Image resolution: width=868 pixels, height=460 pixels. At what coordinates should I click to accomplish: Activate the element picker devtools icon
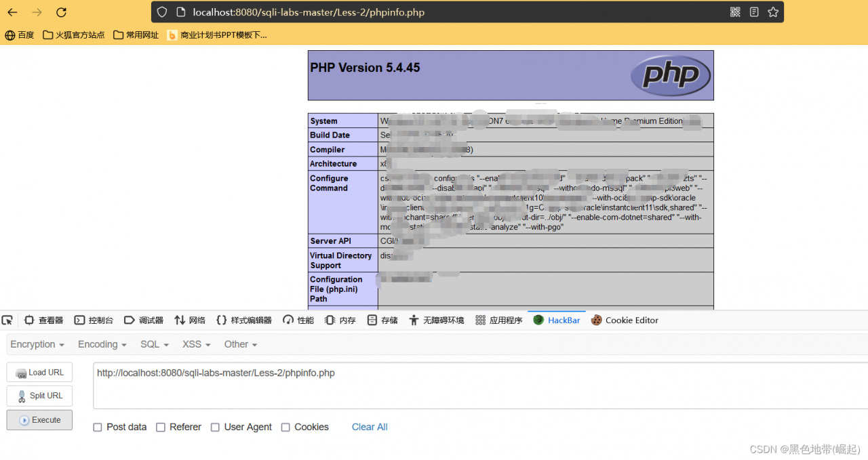pyautogui.click(x=7, y=320)
